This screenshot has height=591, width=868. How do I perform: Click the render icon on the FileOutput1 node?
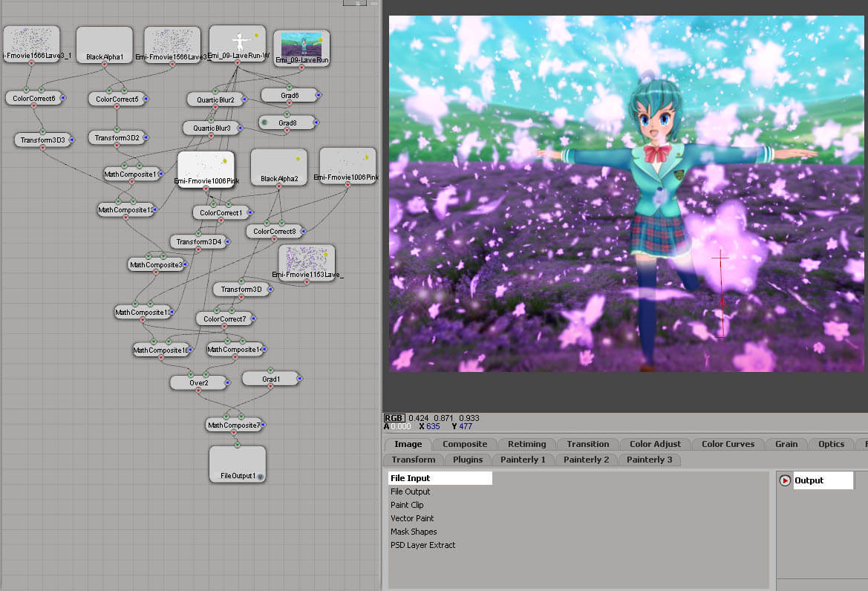260,476
